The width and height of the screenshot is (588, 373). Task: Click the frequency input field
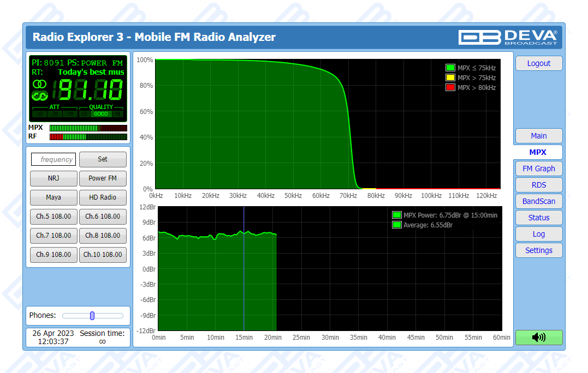54,159
